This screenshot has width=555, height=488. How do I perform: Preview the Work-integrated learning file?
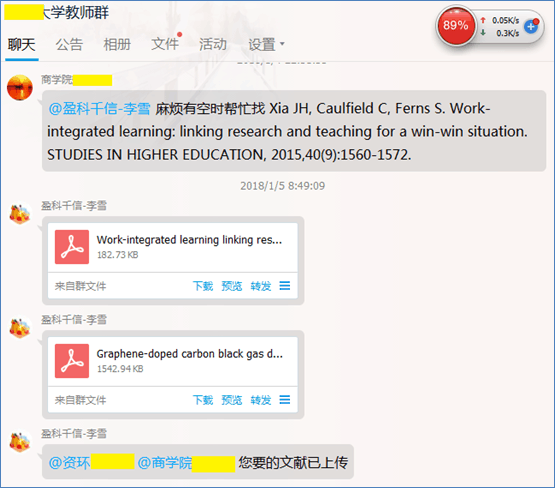click(232, 286)
